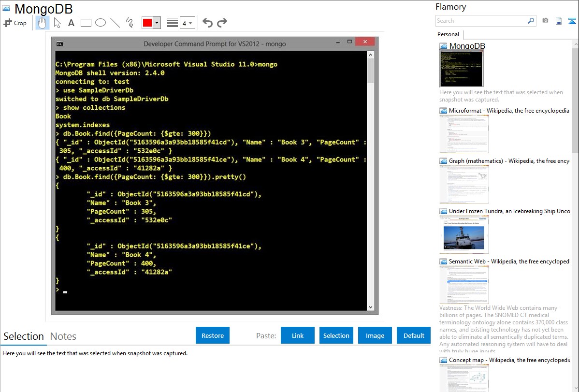Select the freehand scribble tool

[x=130, y=23]
